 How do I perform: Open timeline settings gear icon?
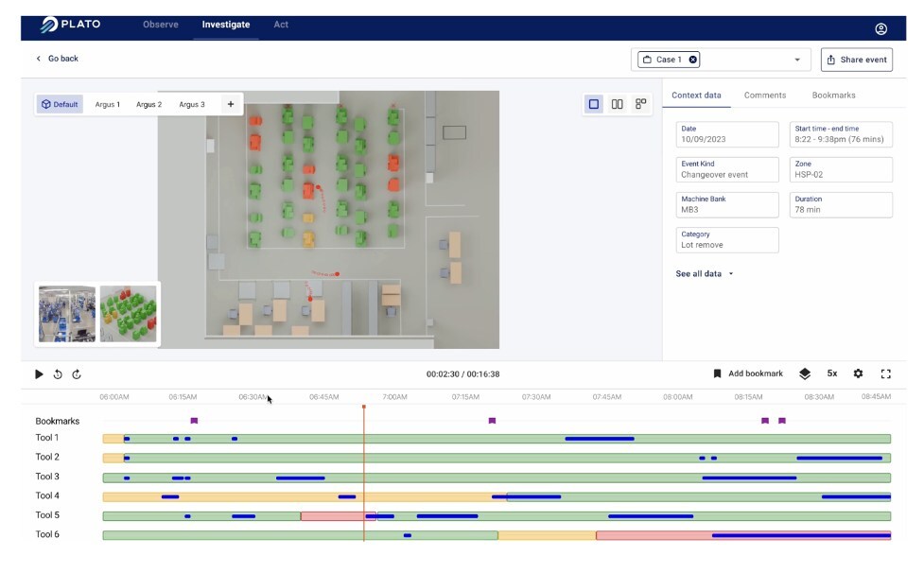(x=858, y=373)
